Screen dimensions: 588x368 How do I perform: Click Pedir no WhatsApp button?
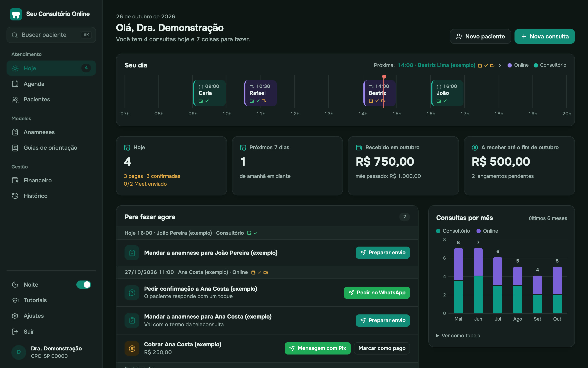click(x=377, y=293)
